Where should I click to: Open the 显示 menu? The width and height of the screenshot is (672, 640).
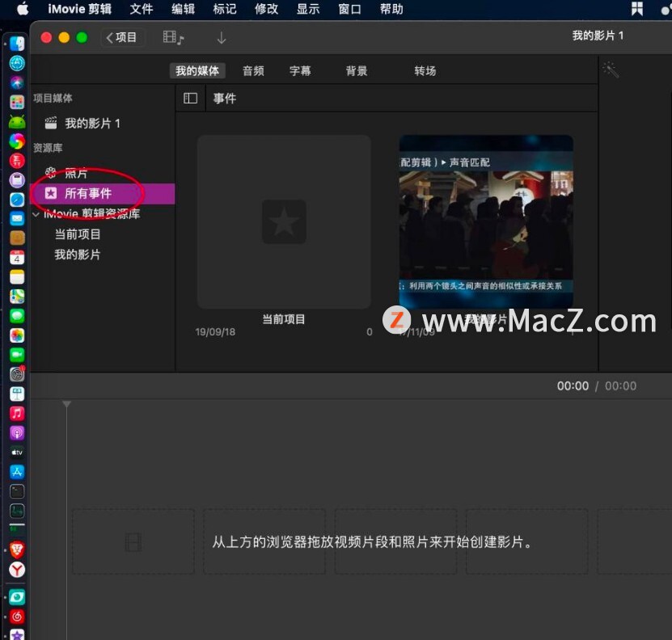pos(308,9)
